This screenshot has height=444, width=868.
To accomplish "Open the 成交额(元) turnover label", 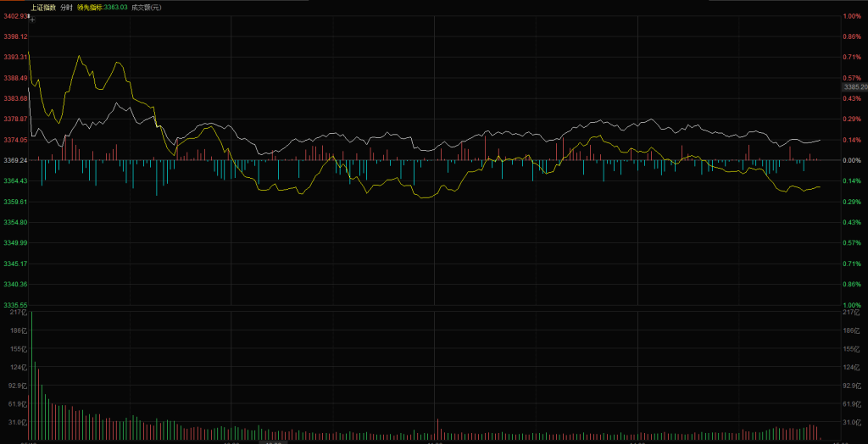I will tap(146, 7).
